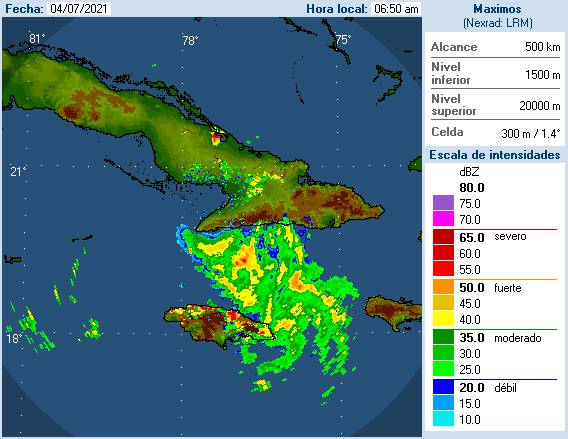Click the Fecha label

(x=24, y=9)
